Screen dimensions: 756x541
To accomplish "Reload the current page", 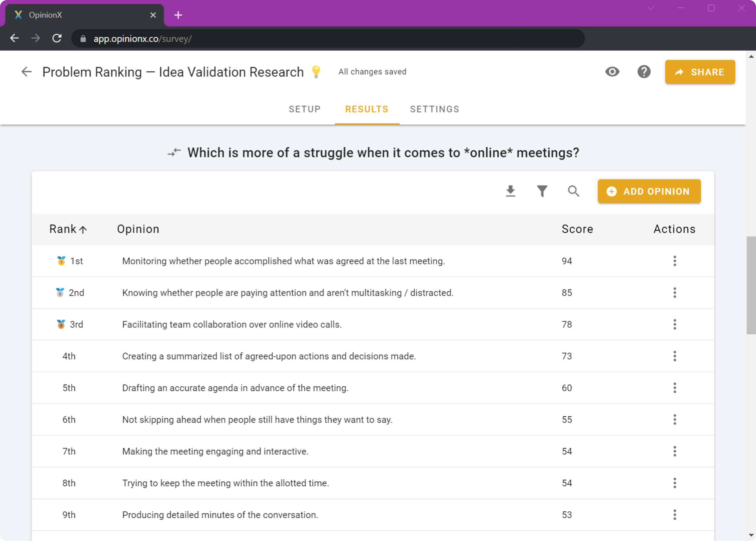I will 57,38.
